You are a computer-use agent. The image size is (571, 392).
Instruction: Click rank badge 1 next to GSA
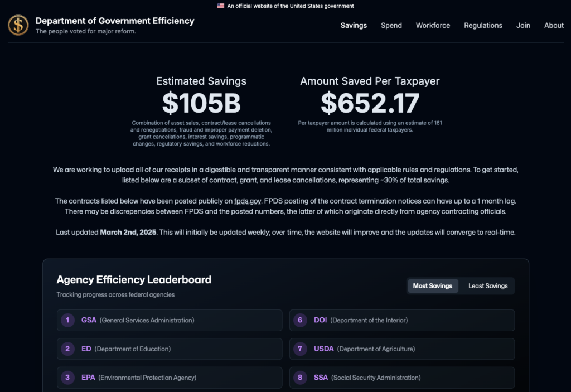pyautogui.click(x=67, y=320)
